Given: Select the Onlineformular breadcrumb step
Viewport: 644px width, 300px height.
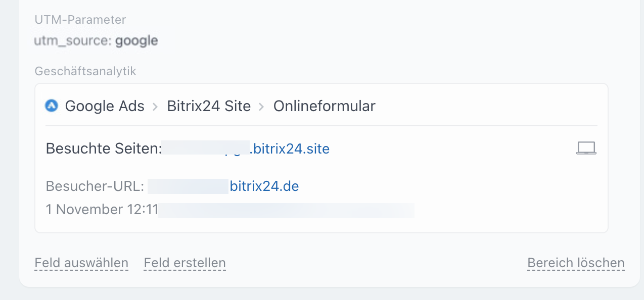Looking at the screenshot, I should coord(324,106).
